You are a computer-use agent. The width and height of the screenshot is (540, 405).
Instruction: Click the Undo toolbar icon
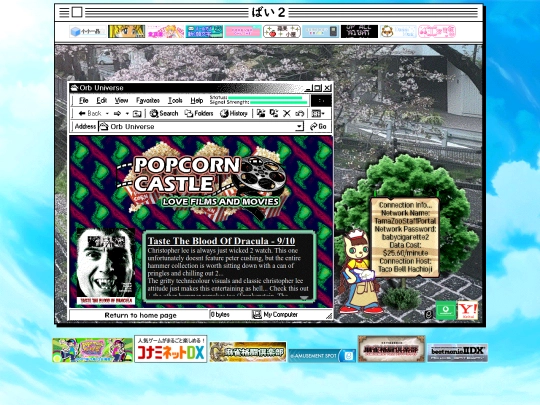pos(299,113)
